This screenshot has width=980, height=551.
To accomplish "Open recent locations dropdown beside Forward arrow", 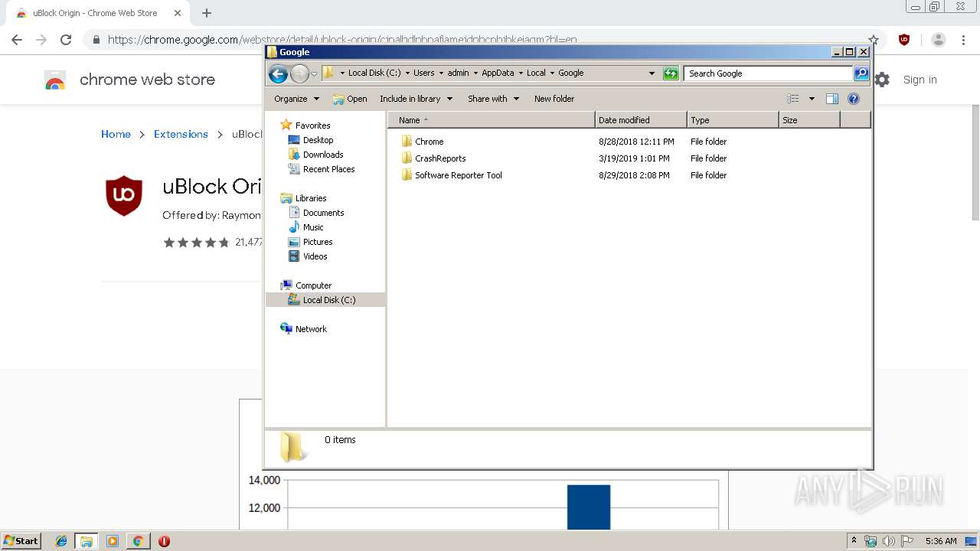I will pyautogui.click(x=314, y=74).
